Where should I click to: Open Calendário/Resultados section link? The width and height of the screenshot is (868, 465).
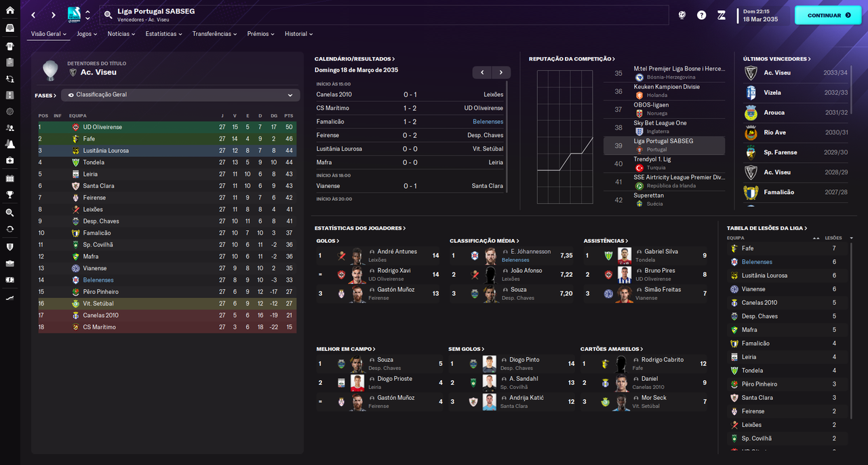point(355,59)
